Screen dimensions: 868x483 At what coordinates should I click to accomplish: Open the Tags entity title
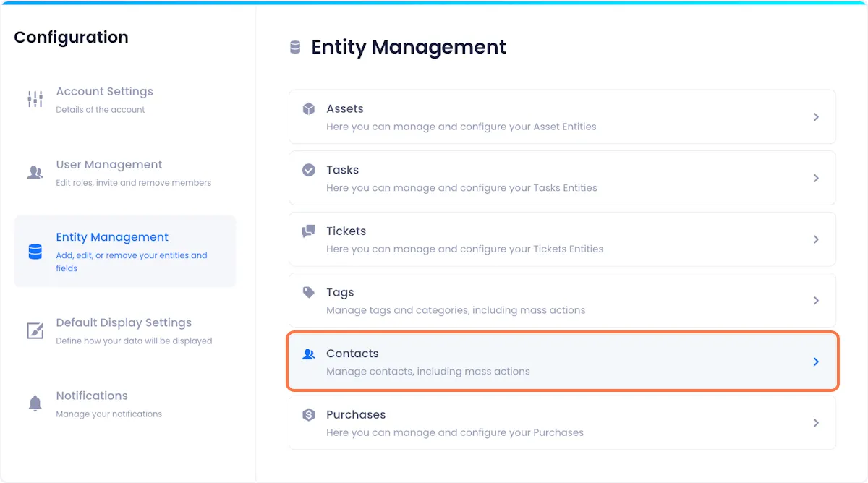(341, 293)
